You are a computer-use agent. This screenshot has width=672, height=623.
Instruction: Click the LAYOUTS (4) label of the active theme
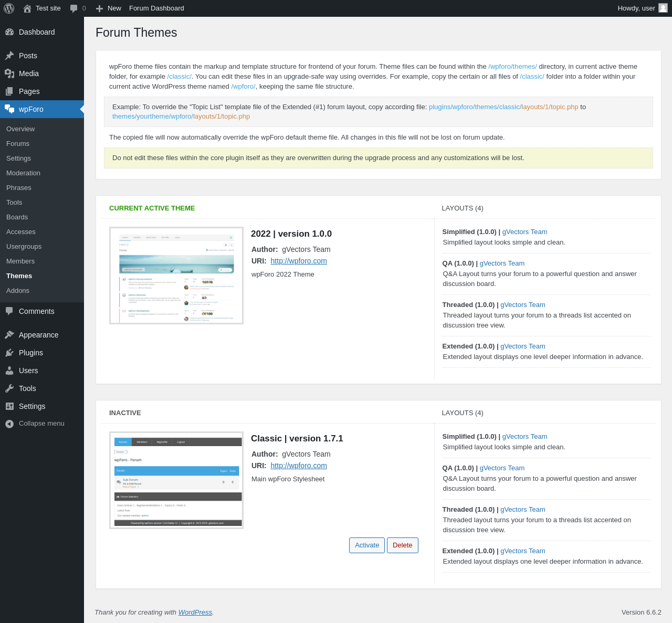tap(463, 208)
